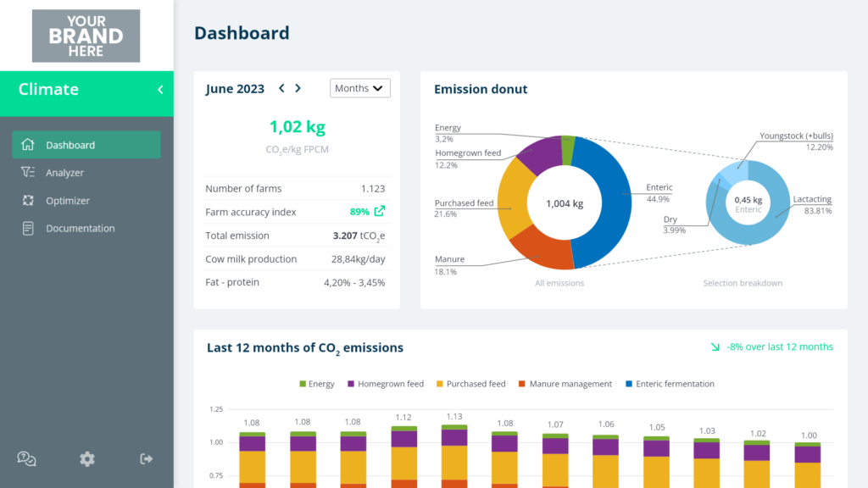The height and width of the screenshot is (488, 868).
Task: Select Dashboard in the sidebar menu
Action: click(x=86, y=145)
